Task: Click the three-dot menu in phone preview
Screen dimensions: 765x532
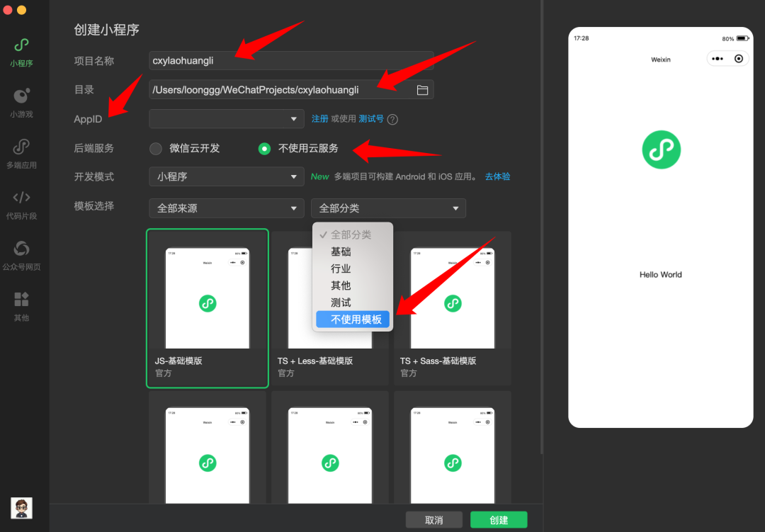Action: point(717,59)
